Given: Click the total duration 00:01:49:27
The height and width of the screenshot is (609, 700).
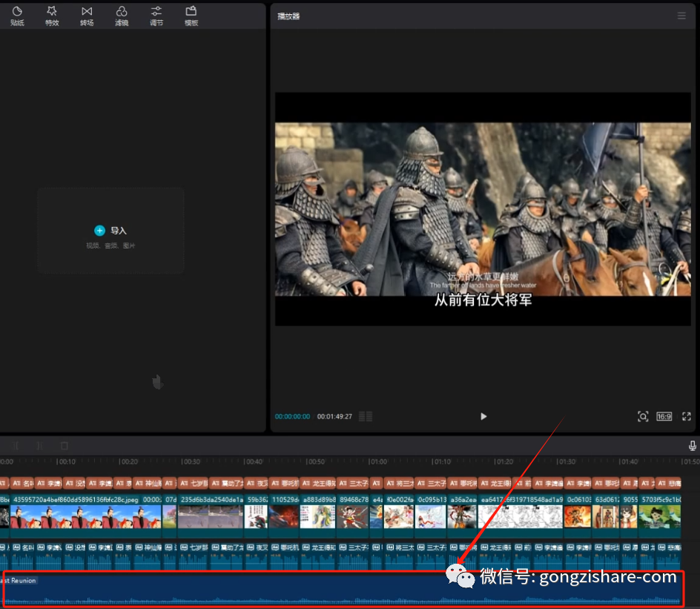Looking at the screenshot, I should (334, 417).
